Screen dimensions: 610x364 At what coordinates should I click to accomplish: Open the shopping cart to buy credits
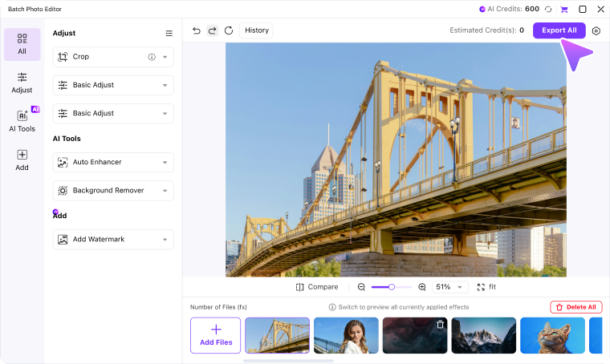pos(564,9)
